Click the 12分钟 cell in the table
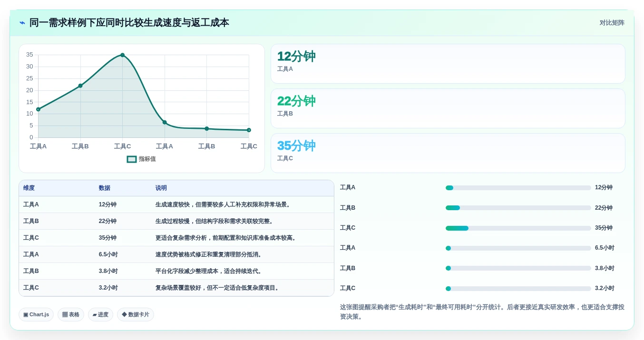This screenshot has width=644, height=340. tap(107, 205)
